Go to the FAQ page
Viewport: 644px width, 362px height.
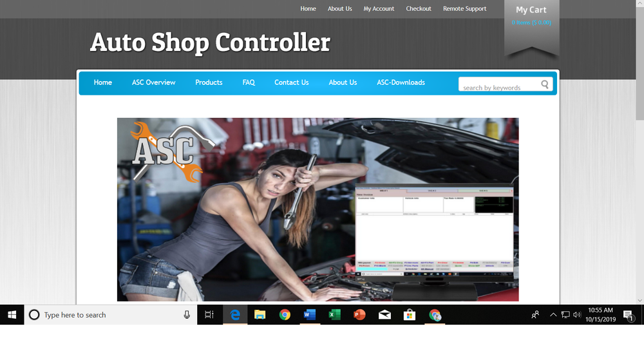(x=249, y=82)
